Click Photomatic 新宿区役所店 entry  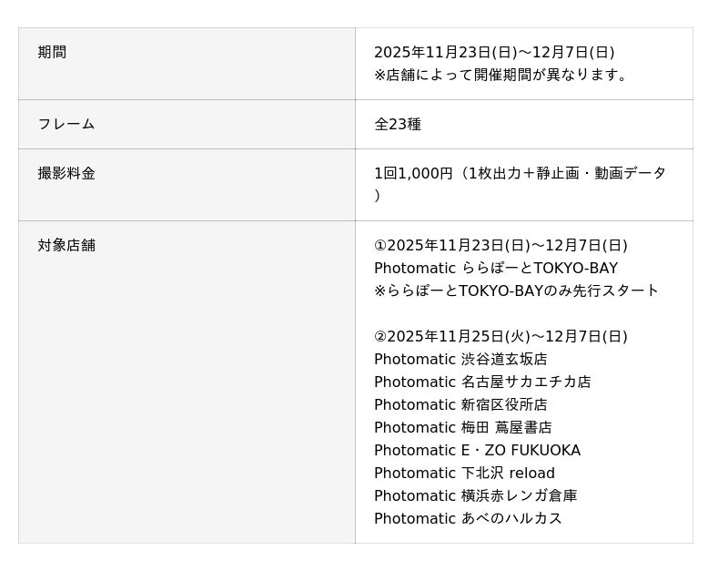point(460,405)
